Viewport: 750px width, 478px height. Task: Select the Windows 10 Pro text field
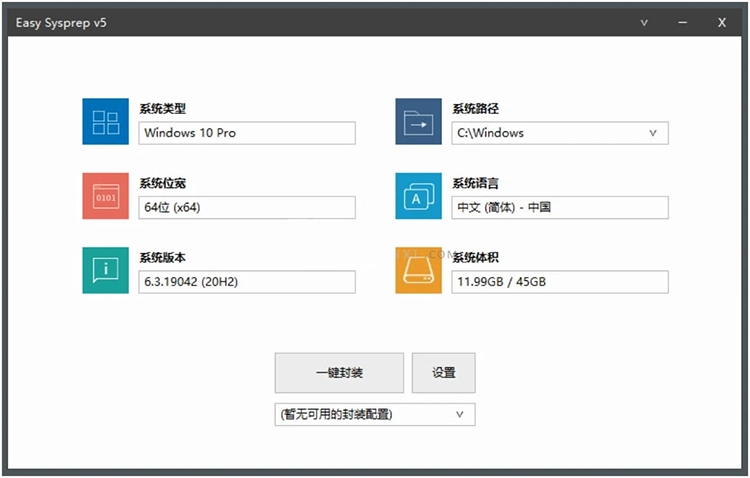[x=246, y=133]
